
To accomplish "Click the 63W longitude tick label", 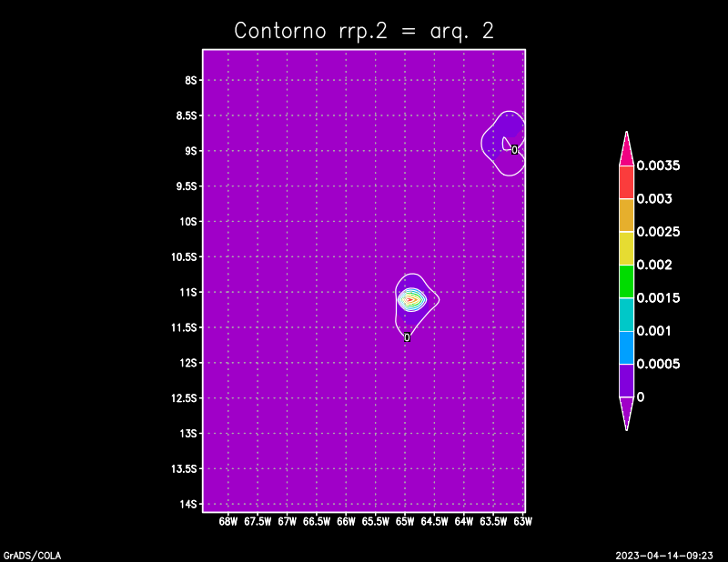I will coord(522,522).
